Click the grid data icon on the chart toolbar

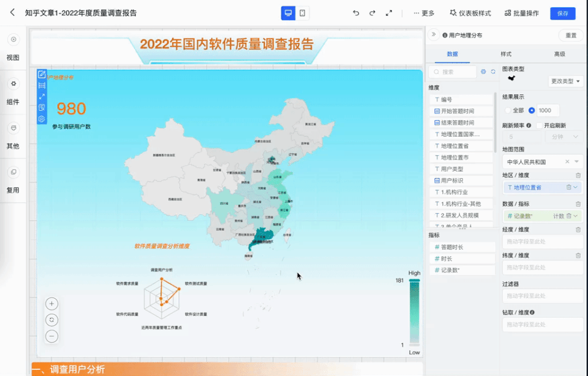point(41,85)
